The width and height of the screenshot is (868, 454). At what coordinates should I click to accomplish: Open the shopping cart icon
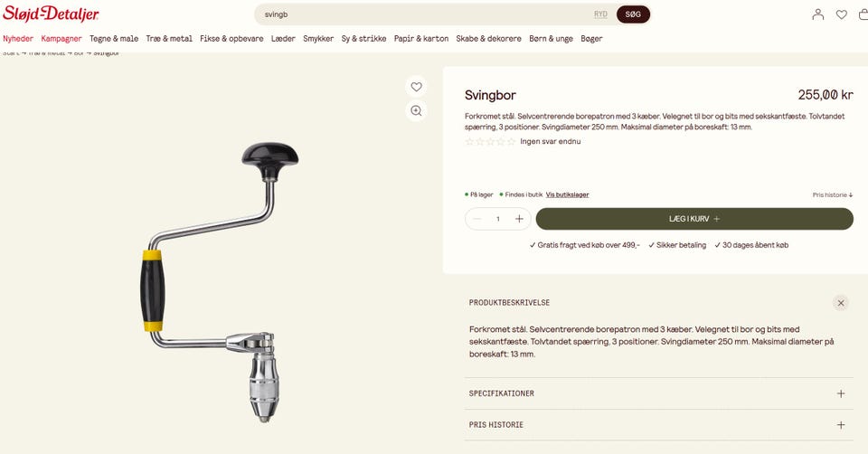tap(863, 14)
